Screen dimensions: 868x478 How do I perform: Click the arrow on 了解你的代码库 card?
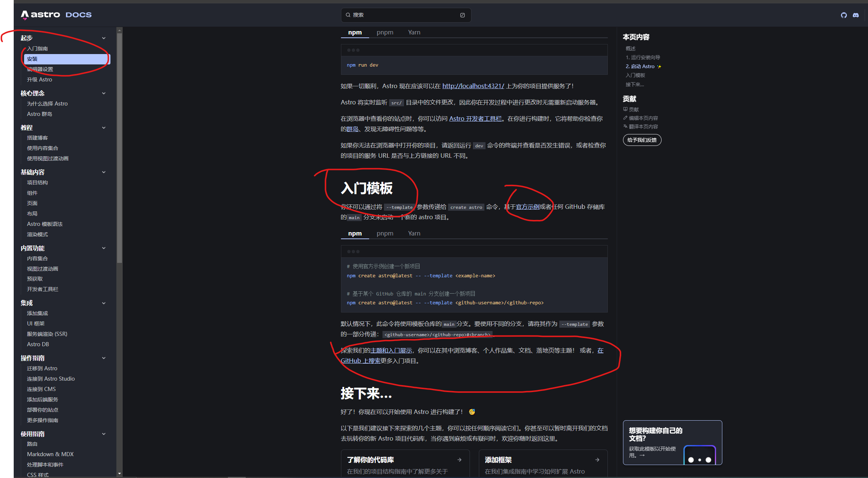tap(459, 459)
